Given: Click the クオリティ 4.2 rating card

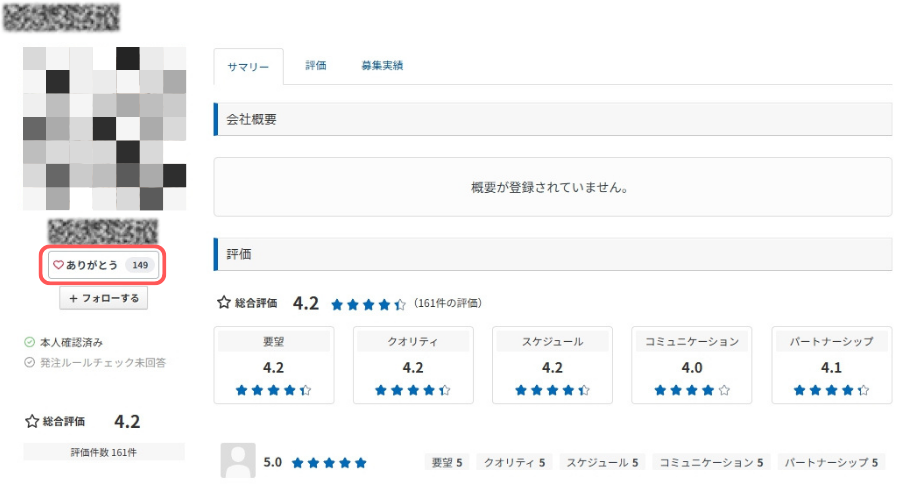Looking at the screenshot, I should 413,365.
